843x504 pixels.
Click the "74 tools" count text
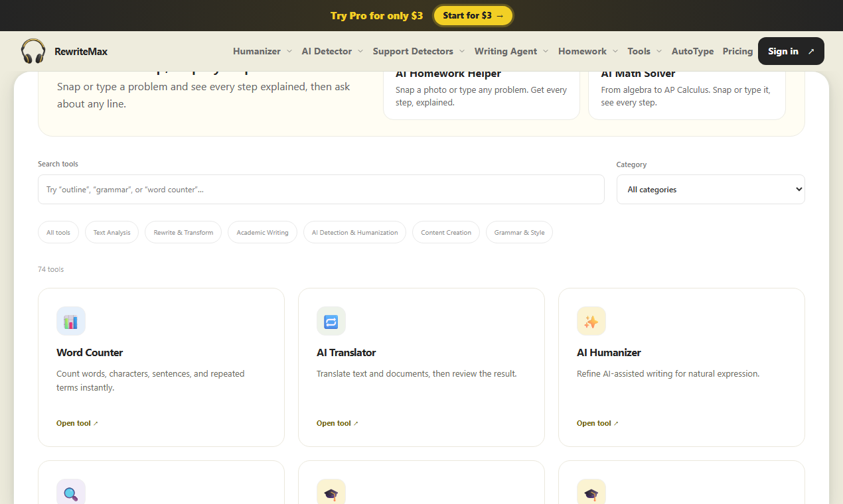coord(51,269)
